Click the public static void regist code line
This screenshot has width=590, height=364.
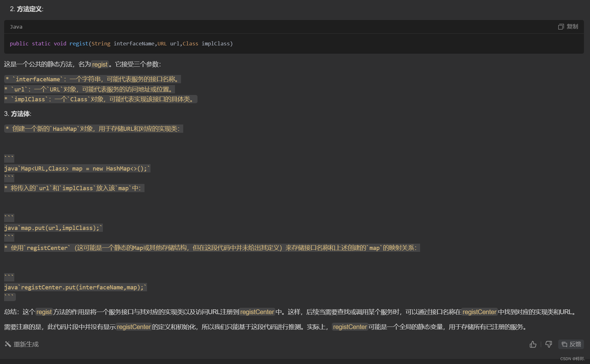[x=121, y=44]
